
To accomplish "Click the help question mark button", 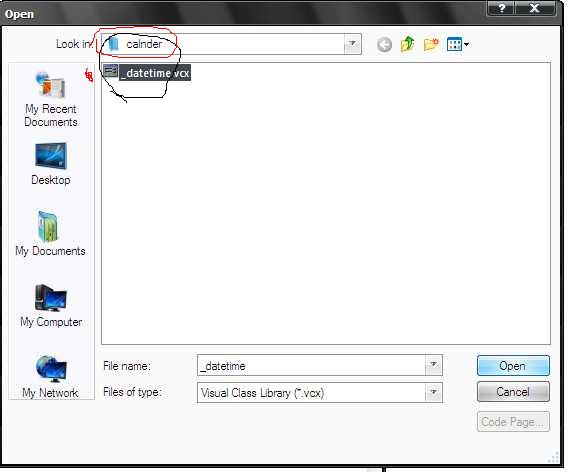I will coord(501,8).
